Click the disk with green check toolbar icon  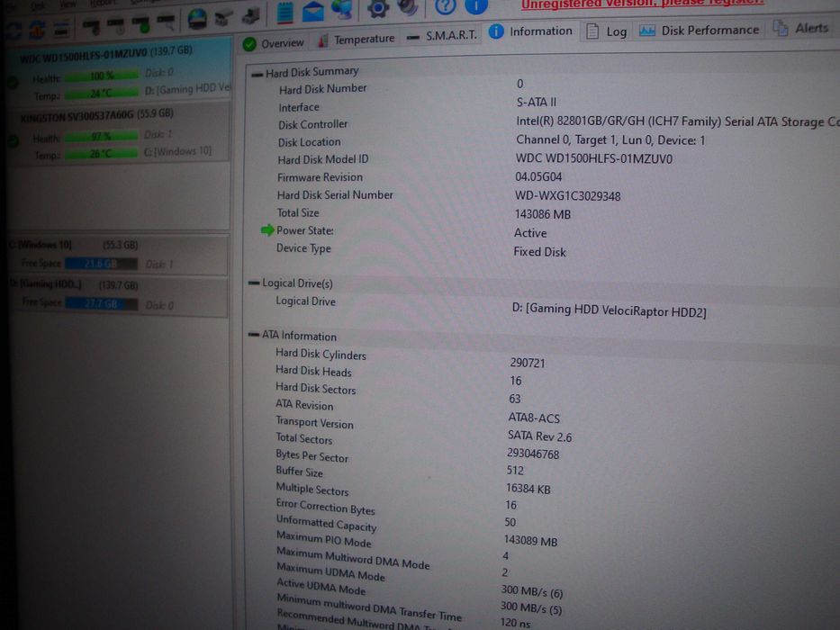coord(140,24)
